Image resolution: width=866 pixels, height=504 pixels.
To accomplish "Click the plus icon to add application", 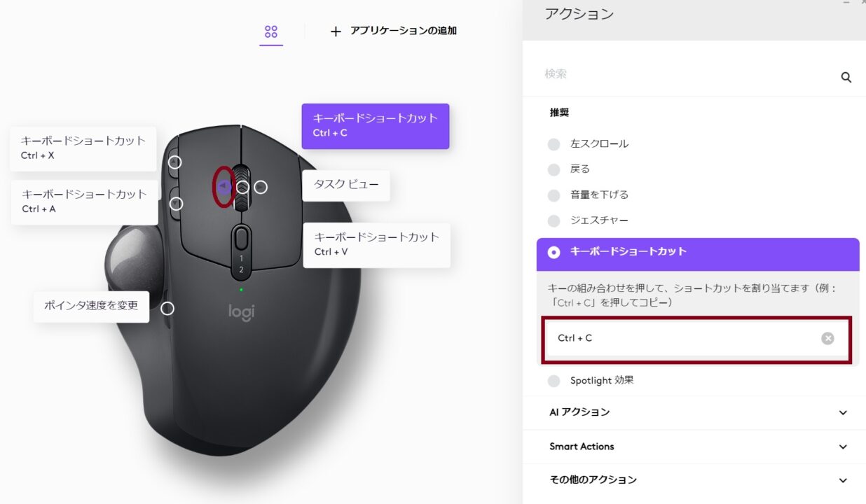I will pyautogui.click(x=336, y=31).
